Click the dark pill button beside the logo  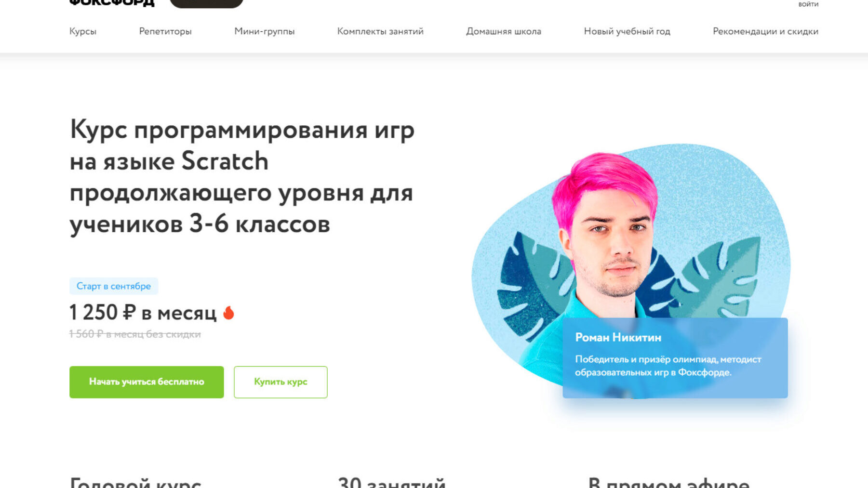pos(206,4)
